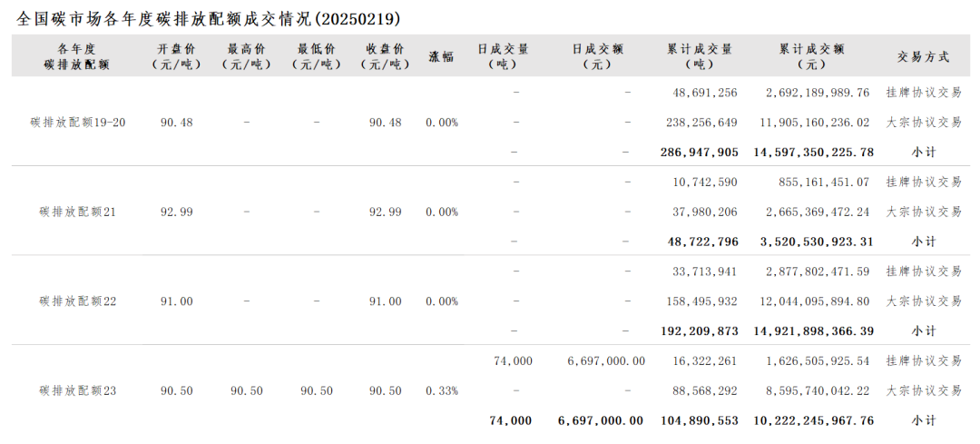This screenshot has width=980, height=444.
Task: Select cumulative volume subtotal 286,947,905
Action: [699, 153]
